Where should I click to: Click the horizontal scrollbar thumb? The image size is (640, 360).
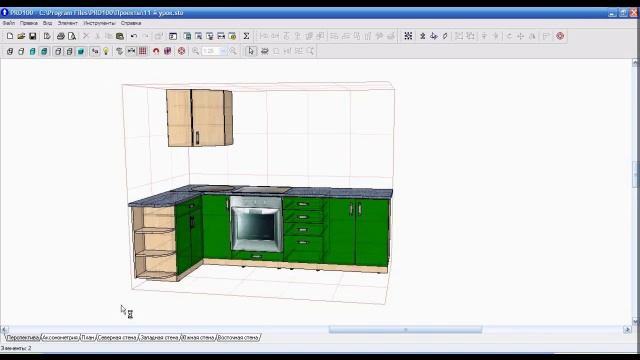click(x=405, y=329)
